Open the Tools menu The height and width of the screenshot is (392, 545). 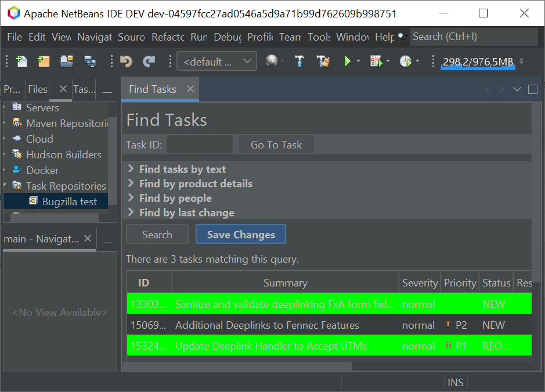[x=319, y=37]
